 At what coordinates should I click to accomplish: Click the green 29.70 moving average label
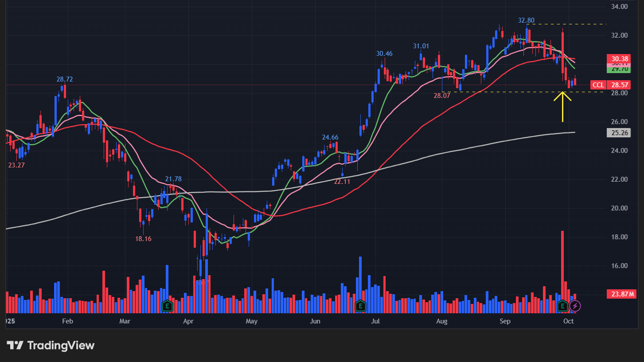tap(620, 69)
